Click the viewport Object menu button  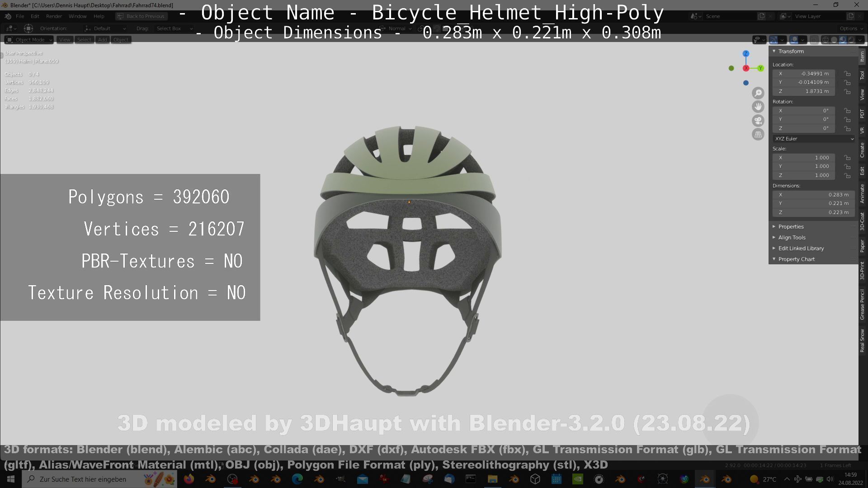pos(121,40)
